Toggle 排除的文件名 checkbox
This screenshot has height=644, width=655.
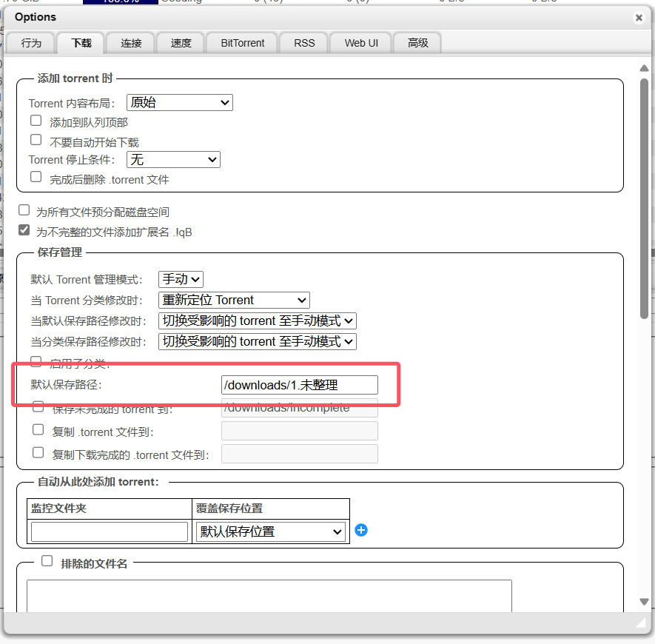coord(47,561)
